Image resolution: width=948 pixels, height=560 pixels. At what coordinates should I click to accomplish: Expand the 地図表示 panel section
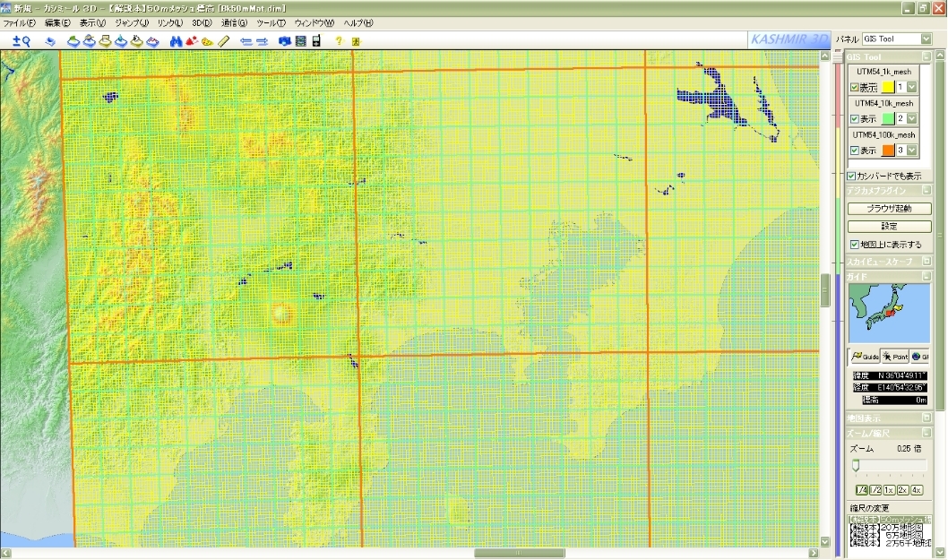926,418
